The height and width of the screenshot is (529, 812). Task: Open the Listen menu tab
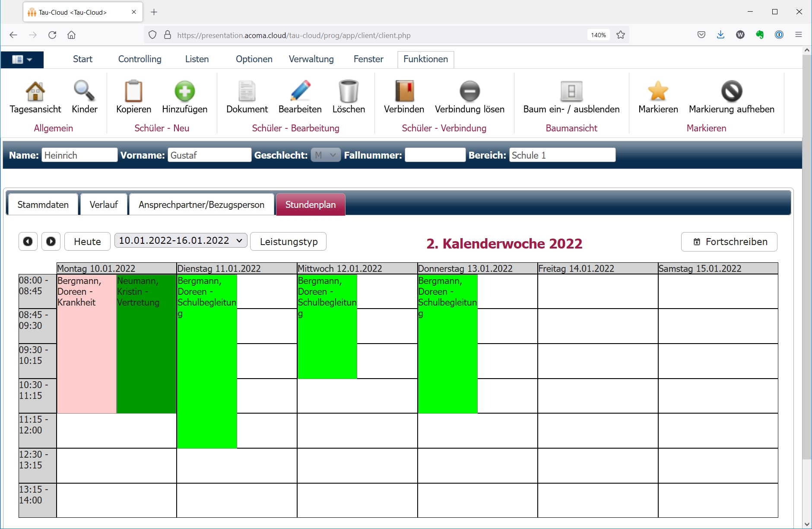point(197,59)
